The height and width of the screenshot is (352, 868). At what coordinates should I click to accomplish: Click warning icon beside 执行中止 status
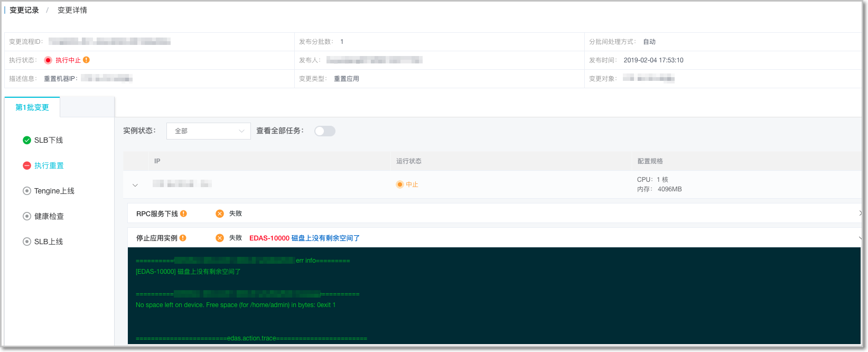click(86, 60)
